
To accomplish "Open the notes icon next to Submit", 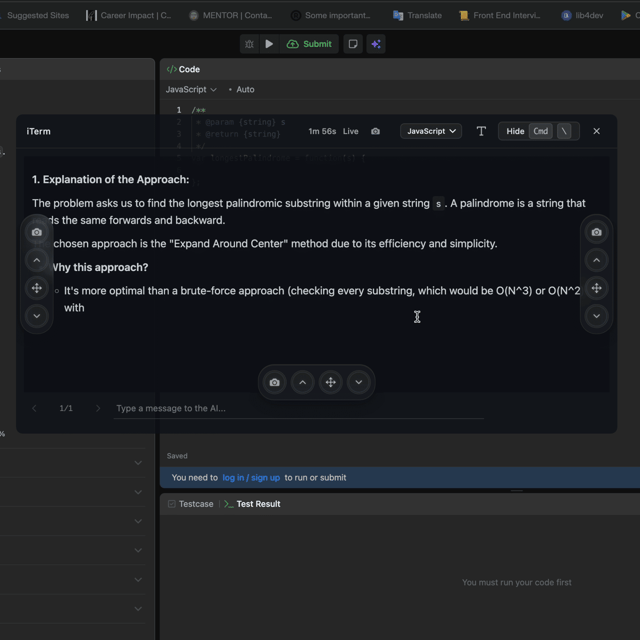I will point(353,44).
